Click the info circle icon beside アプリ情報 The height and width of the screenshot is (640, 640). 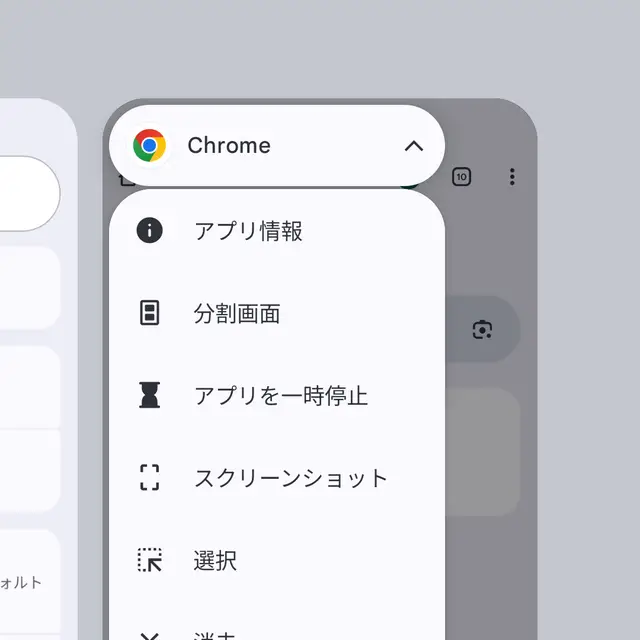[x=149, y=230]
